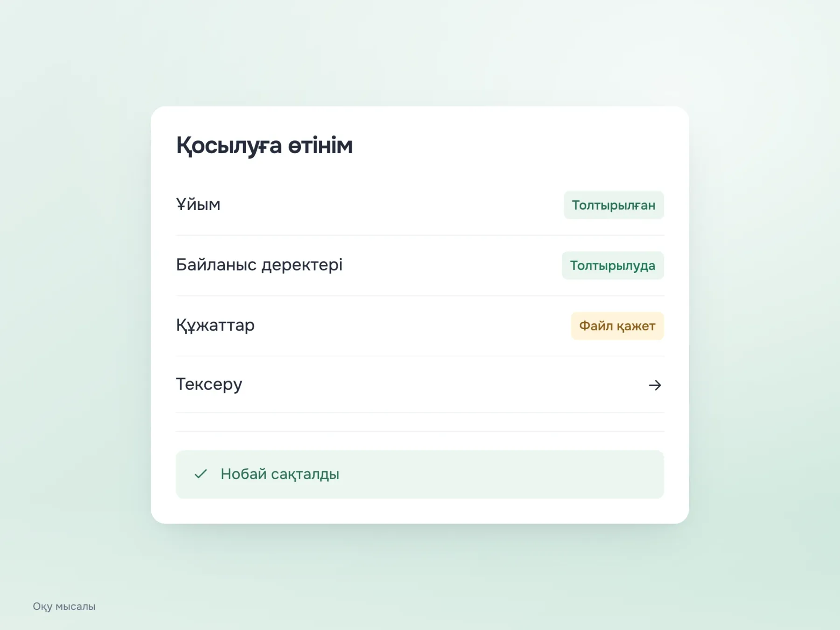The image size is (840, 630).
Task: Click the Нобай сақталды notification text
Action: pos(280,474)
